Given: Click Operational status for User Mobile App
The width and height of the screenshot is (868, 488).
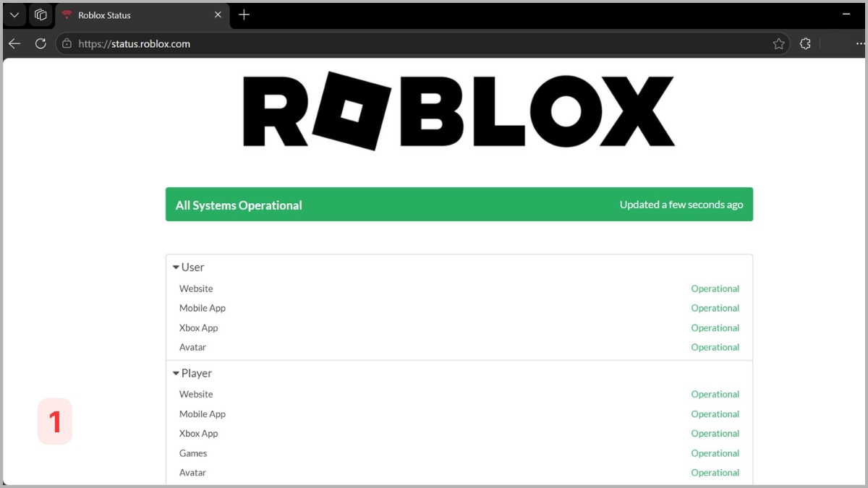Looking at the screenshot, I should (715, 308).
